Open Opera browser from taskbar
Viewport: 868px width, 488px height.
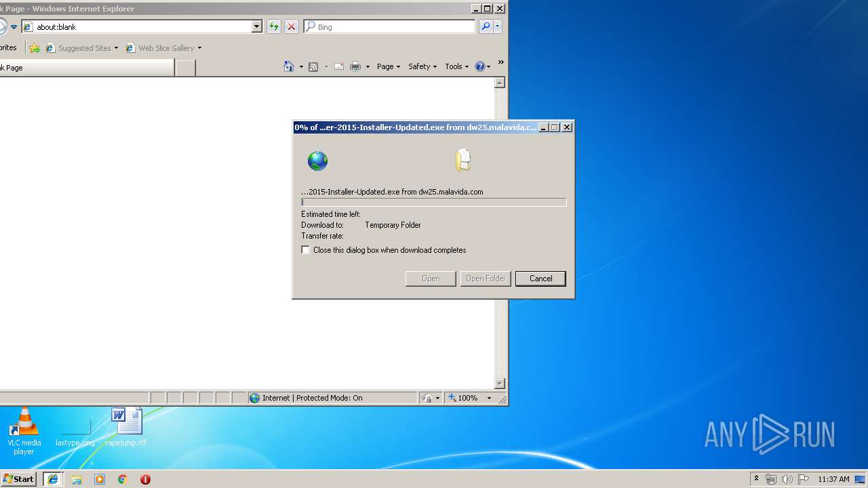145,479
